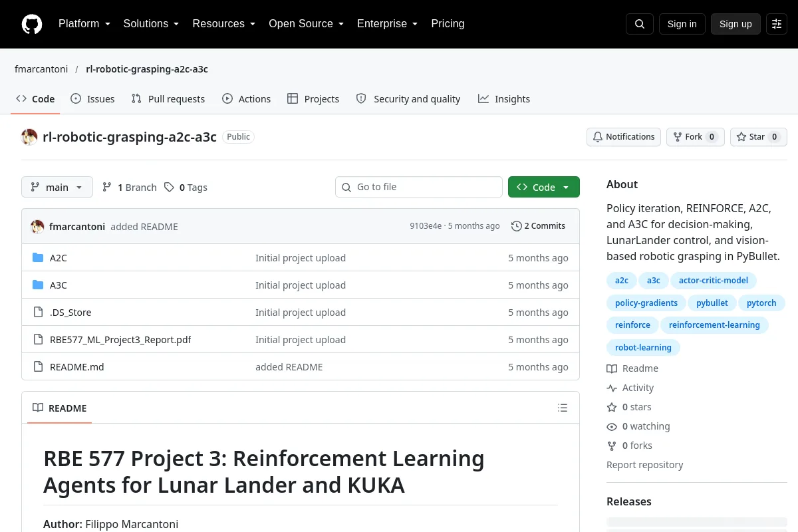Image resolution: width=798 pixels, height=532 pixels.
Task: Expand the Platform menu
Action: click(x=84, y=24)
